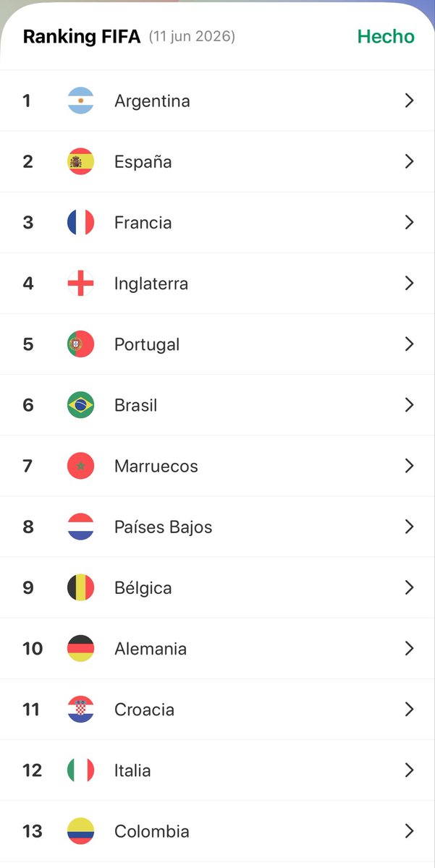
Task: Open the Alemania row arrow
Action: pos(409,648)
